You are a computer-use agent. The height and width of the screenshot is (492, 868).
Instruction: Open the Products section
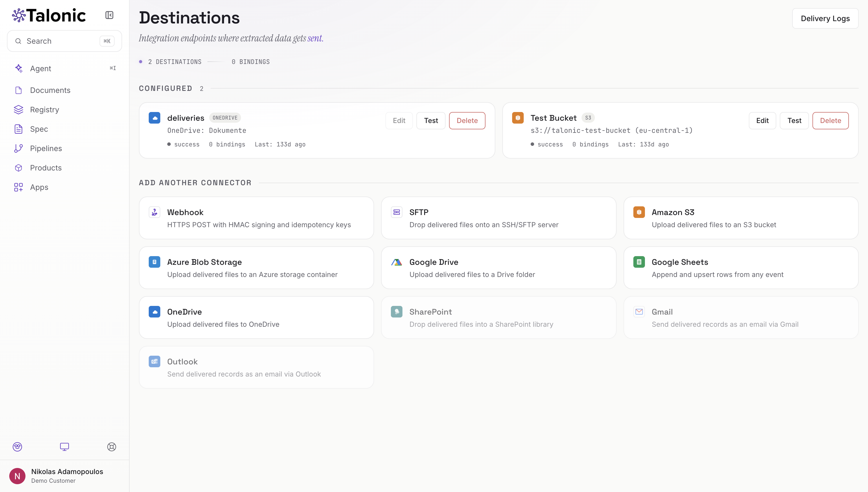(64, 168)
